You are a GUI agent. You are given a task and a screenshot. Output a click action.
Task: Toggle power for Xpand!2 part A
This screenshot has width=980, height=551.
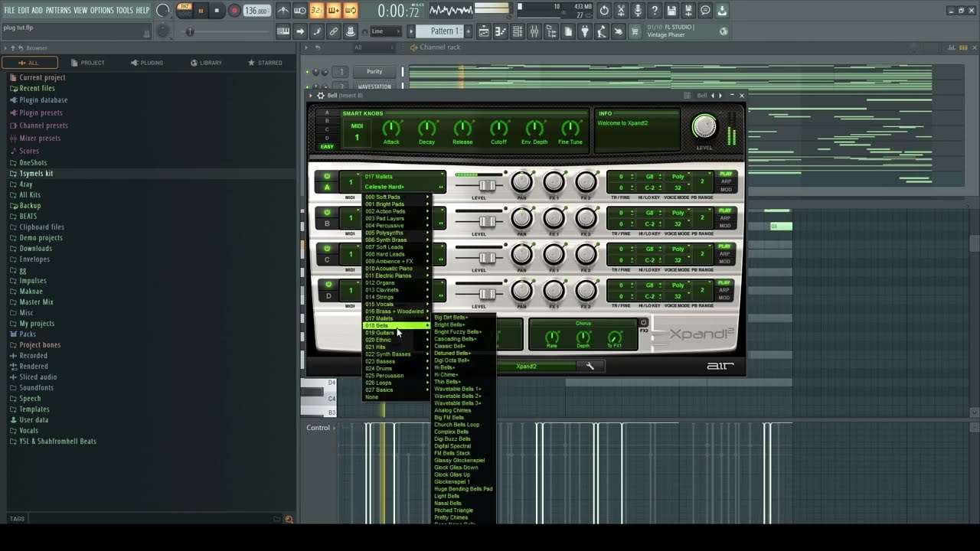328,176
